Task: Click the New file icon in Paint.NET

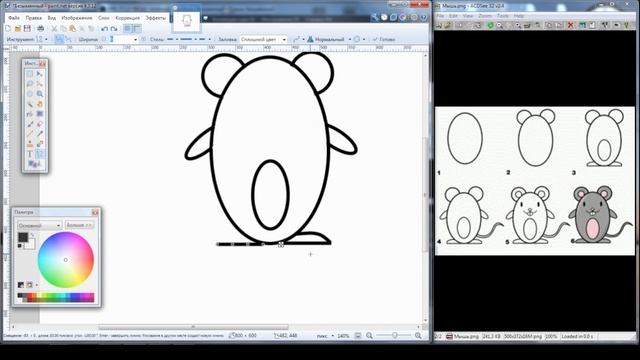Action: 8,29
